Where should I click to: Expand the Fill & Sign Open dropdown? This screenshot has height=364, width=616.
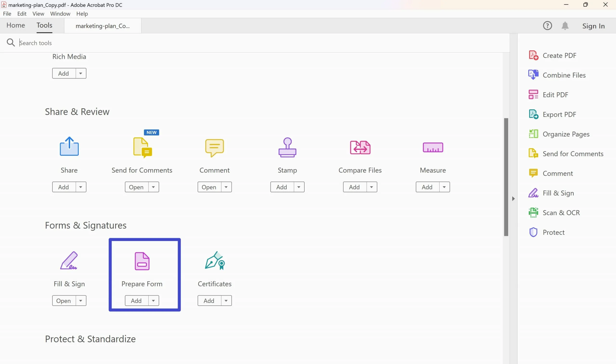[80, 300]
